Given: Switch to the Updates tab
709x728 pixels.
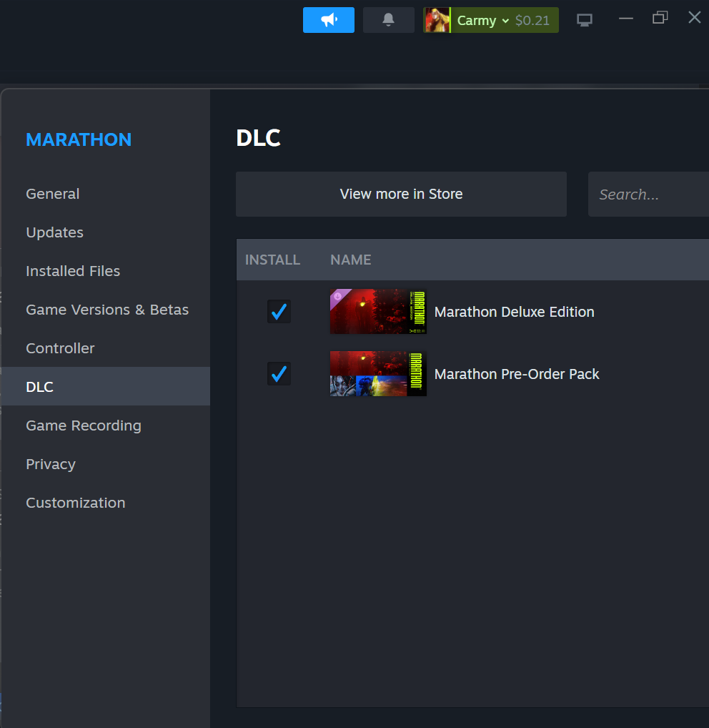Looking at the screenshot, I should click(54, 232).
